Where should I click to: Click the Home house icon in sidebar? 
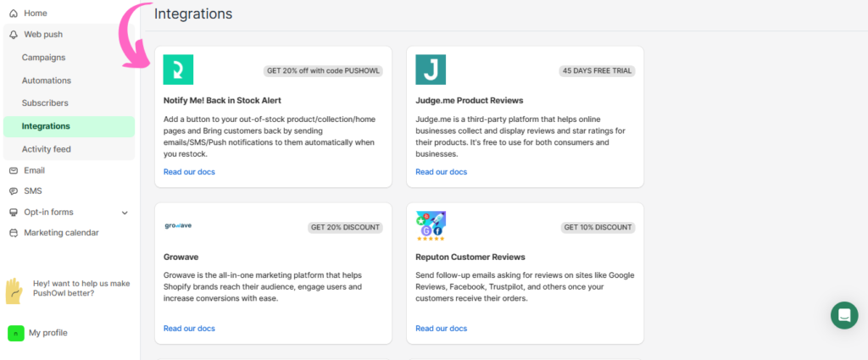coord(14,14)
